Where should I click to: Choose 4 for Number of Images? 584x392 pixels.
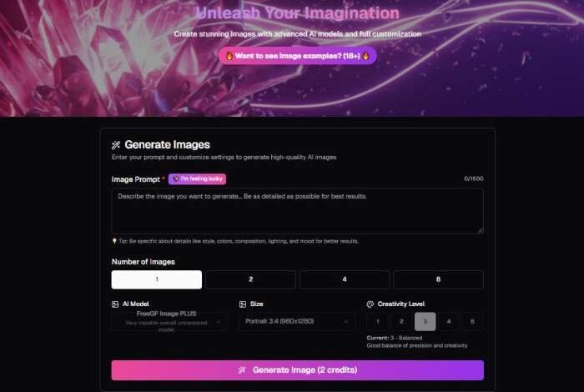[345, 279]
